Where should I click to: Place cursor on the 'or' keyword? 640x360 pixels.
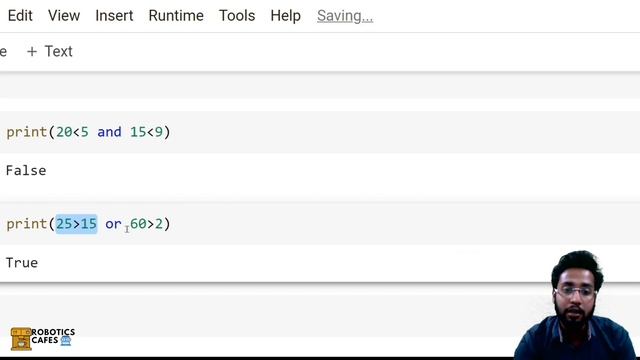coord(113,224)
